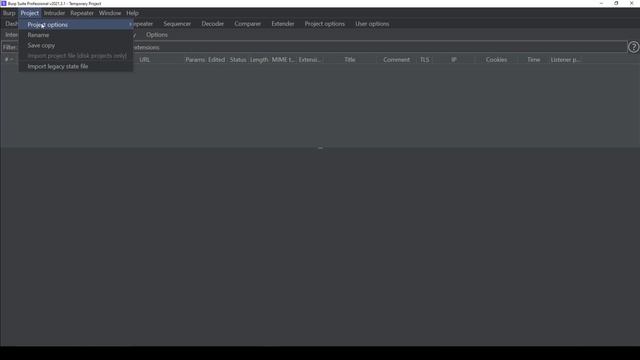Switch to the Comparer tab
640x360 pixels.
(247, 24)
